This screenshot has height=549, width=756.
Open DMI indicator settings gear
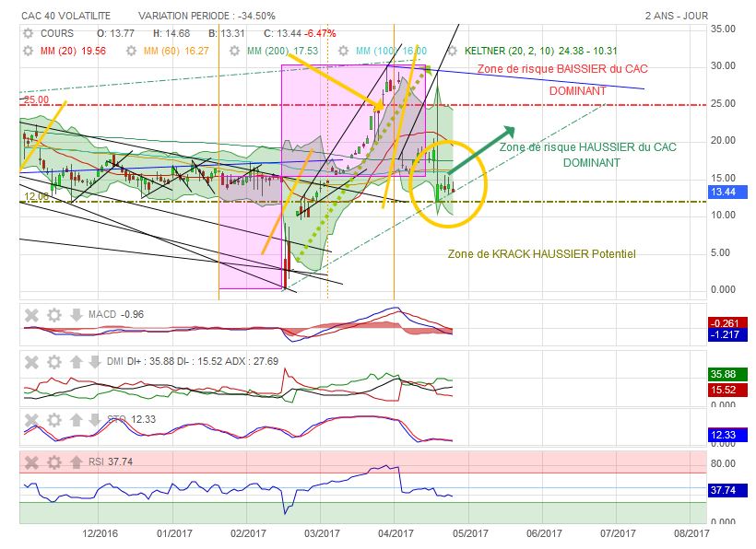pyautogui.click(x=54, y=362)
